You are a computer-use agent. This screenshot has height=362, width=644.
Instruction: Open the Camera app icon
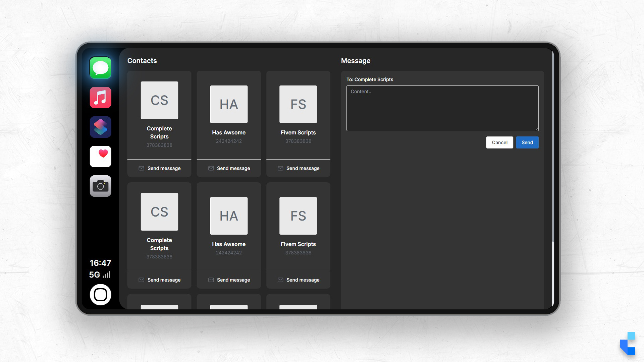pos(100,186)
